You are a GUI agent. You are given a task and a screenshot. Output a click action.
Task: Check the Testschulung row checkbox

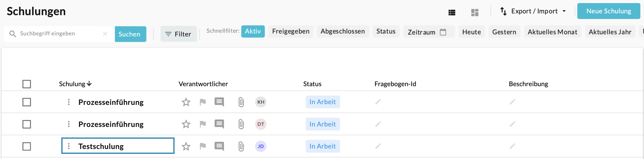tap(27, 146)
